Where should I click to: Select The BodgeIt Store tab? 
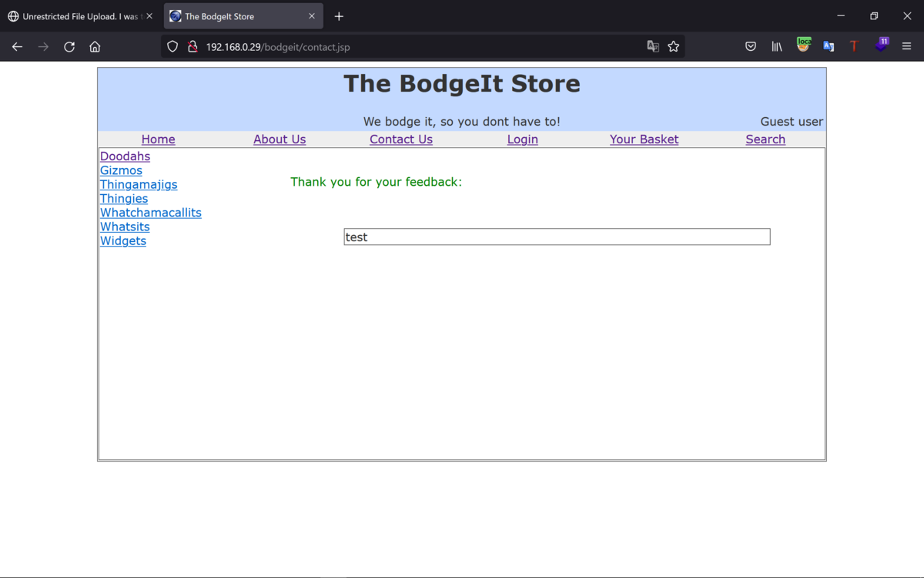(243, 16)
